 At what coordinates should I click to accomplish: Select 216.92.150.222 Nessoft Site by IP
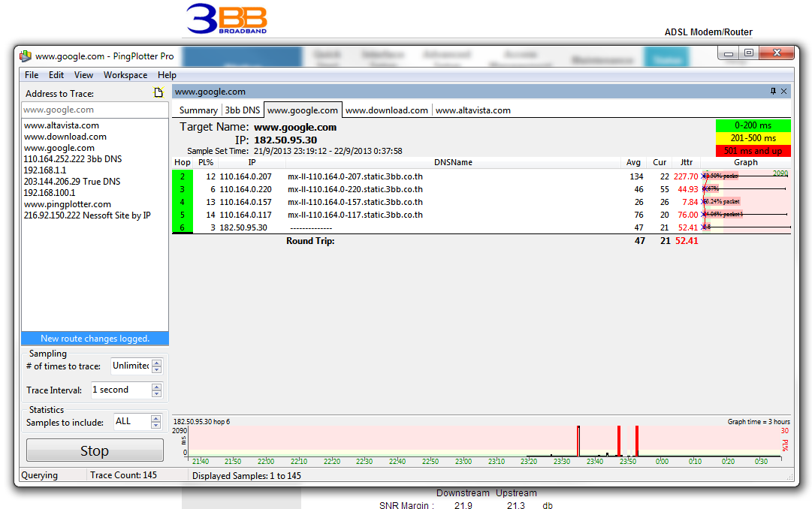[87, 215]
